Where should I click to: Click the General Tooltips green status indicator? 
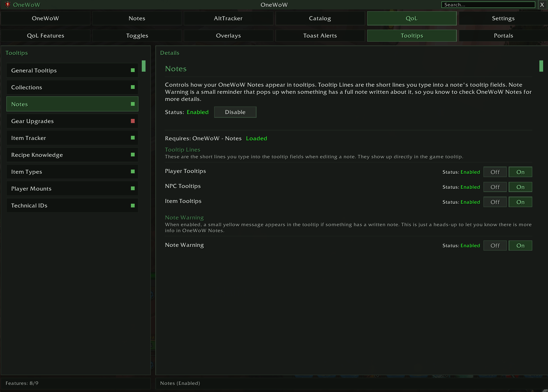click(x=133, y=70)
